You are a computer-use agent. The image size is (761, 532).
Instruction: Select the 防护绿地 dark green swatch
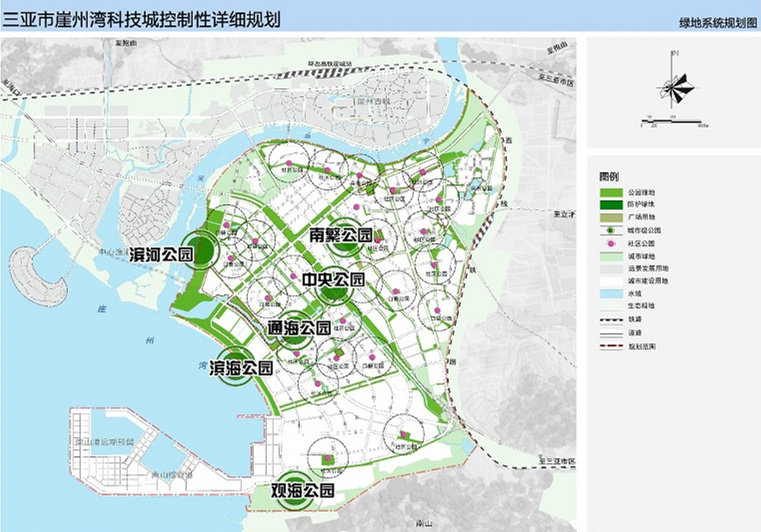click(x=611, y=204)
